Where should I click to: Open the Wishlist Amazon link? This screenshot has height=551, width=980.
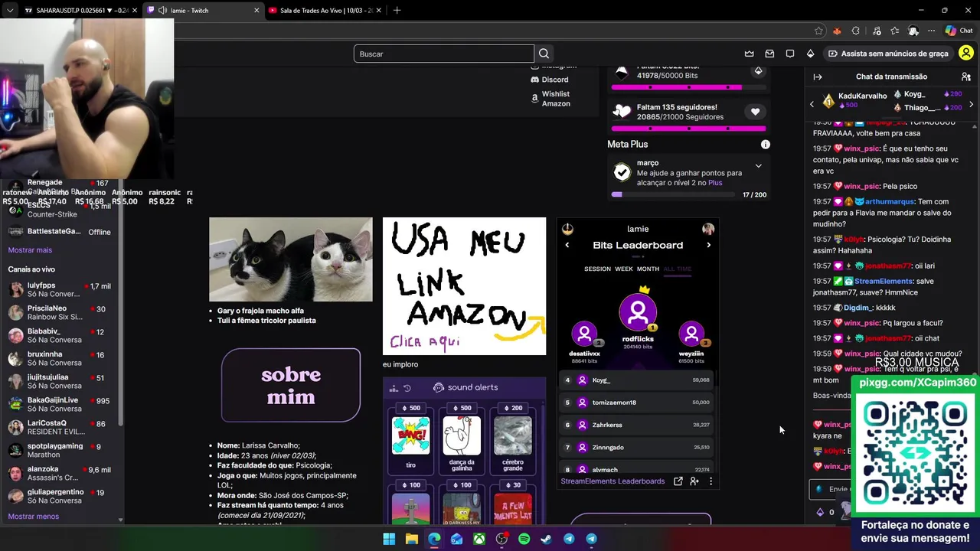tap(550, 99)
